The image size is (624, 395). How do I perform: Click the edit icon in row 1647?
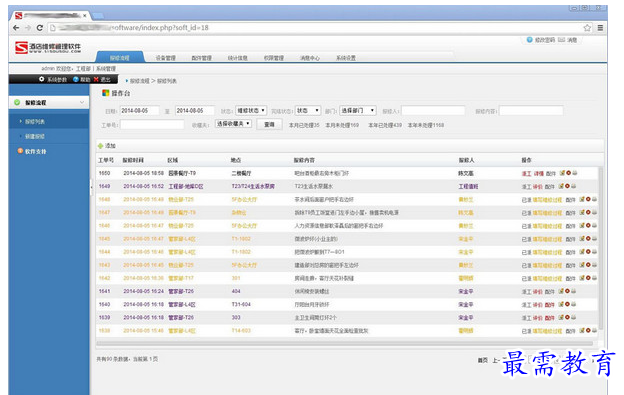[x=582, y=212]
